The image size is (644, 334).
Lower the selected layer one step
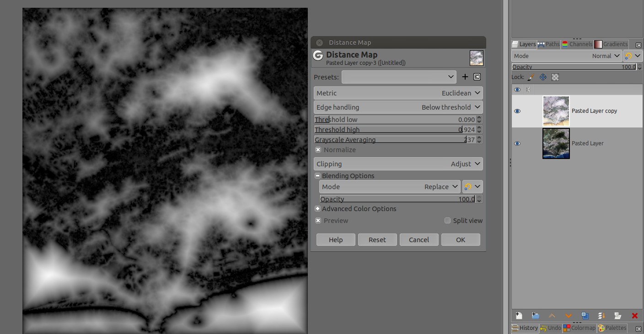click(x=569, y=316)
